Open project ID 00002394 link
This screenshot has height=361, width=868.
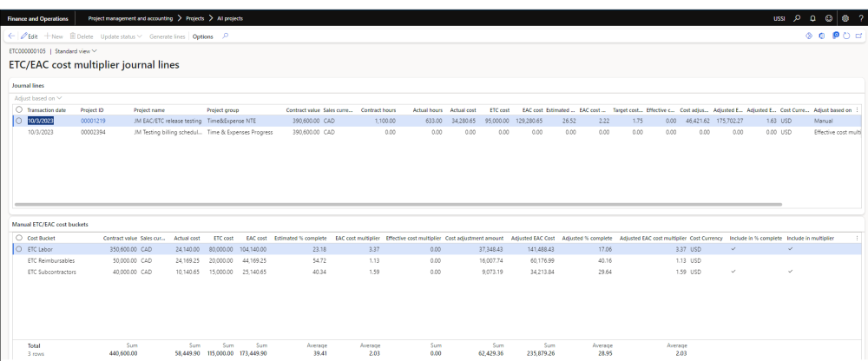point(92,132)
